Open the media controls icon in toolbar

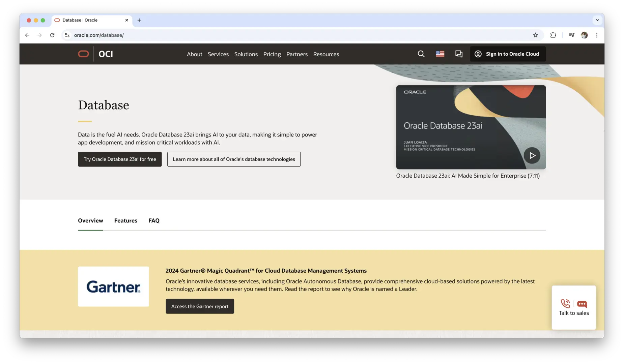click(571, 35)
